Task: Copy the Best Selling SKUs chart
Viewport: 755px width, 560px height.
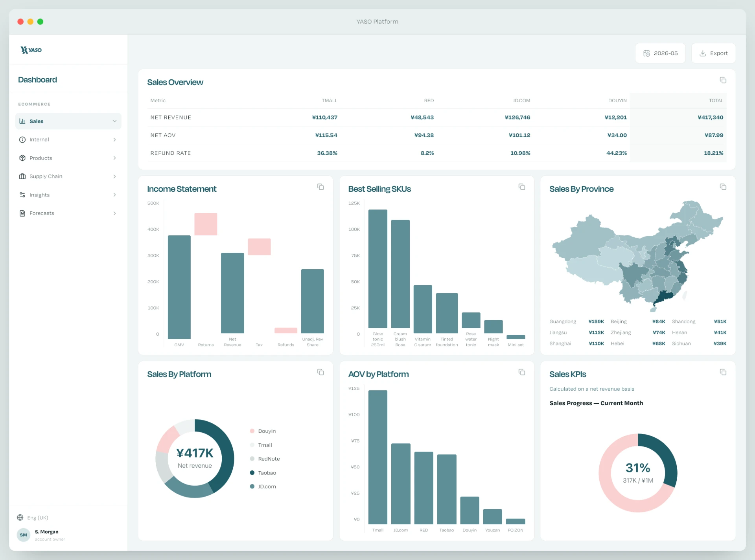Action: (x=522, y=187)
